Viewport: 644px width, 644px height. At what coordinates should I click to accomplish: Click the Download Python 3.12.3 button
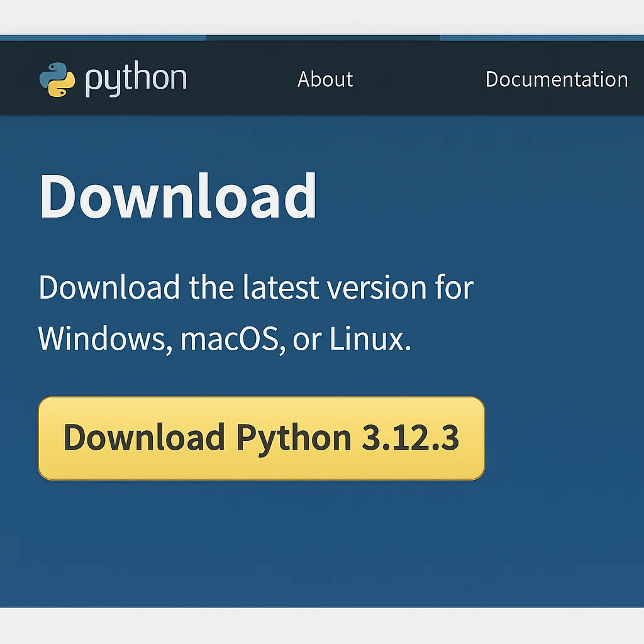point(261,438)
